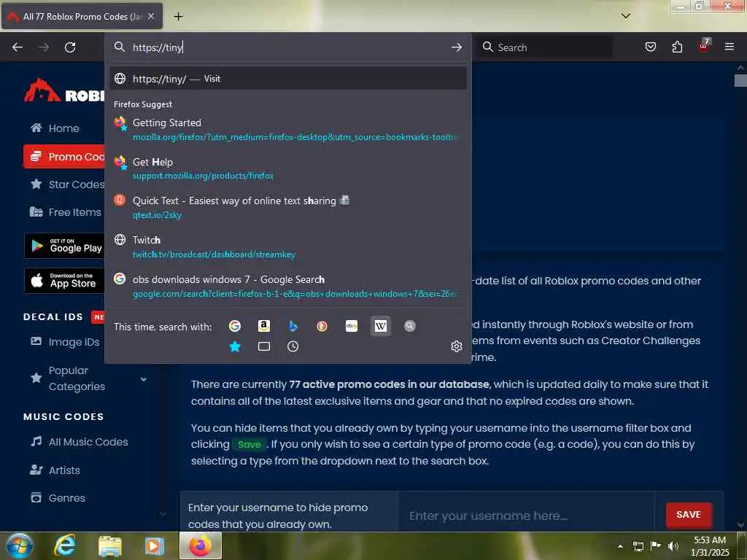Search this time with eBay

(x=352, y=326)
